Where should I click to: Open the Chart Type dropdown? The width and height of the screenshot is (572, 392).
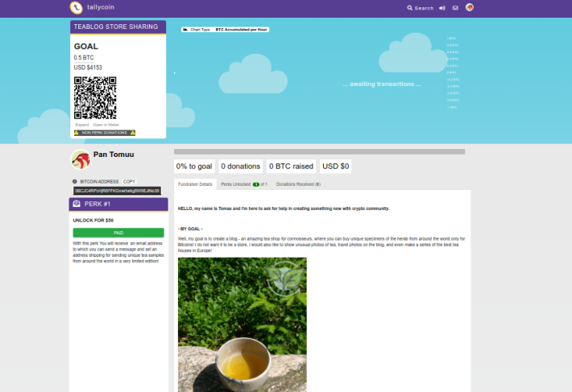pyautogui.click(x=225, y=30)
